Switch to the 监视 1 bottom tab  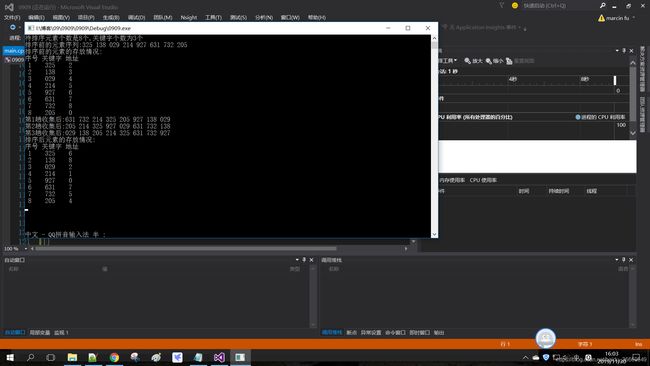[x=61, y=332]
